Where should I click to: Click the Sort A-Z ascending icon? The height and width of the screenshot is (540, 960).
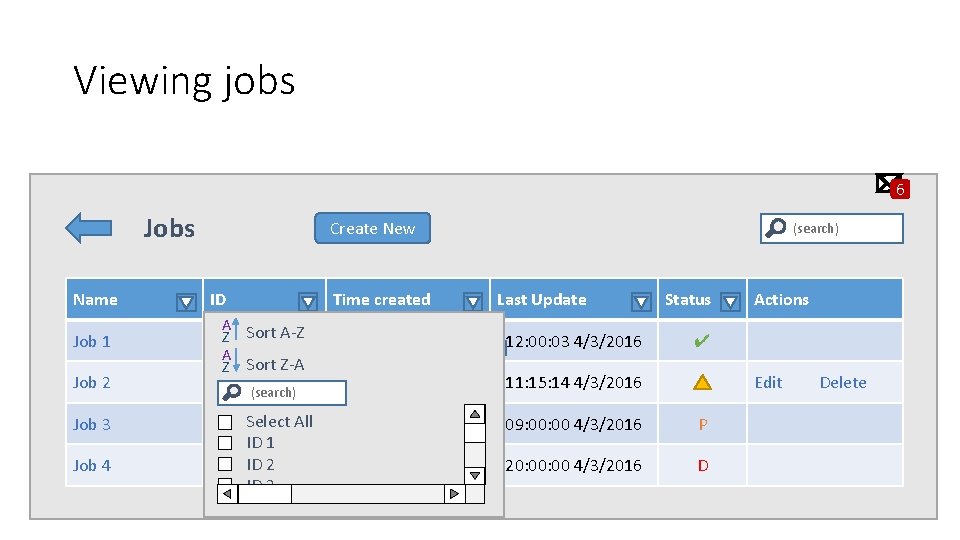click(230, 332)
